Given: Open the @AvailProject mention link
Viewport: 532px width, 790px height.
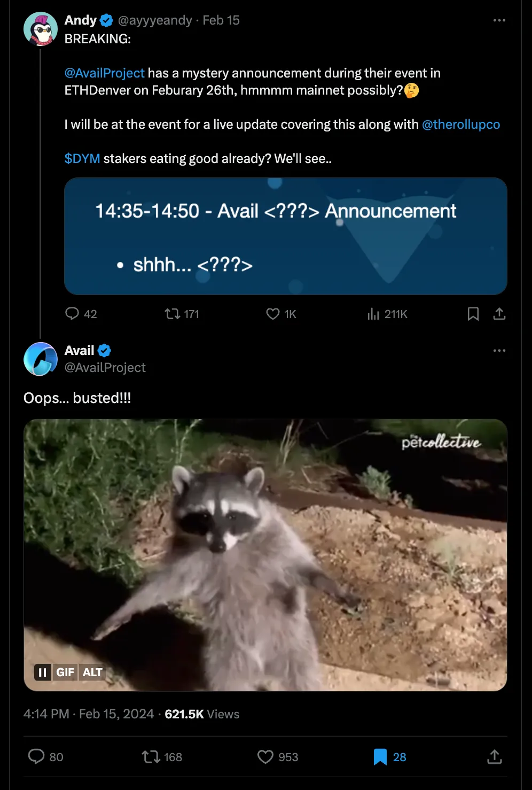Looking at the screenshot, I should [x=105, y=73].
